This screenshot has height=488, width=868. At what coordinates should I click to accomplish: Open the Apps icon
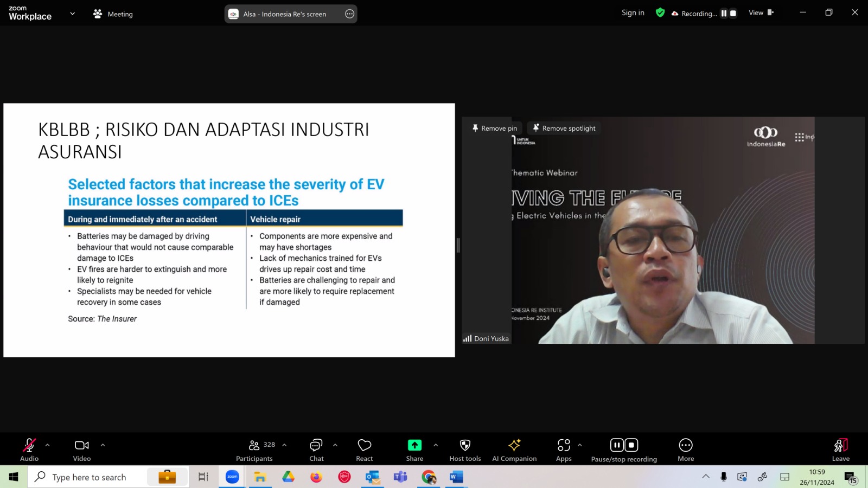564,445
